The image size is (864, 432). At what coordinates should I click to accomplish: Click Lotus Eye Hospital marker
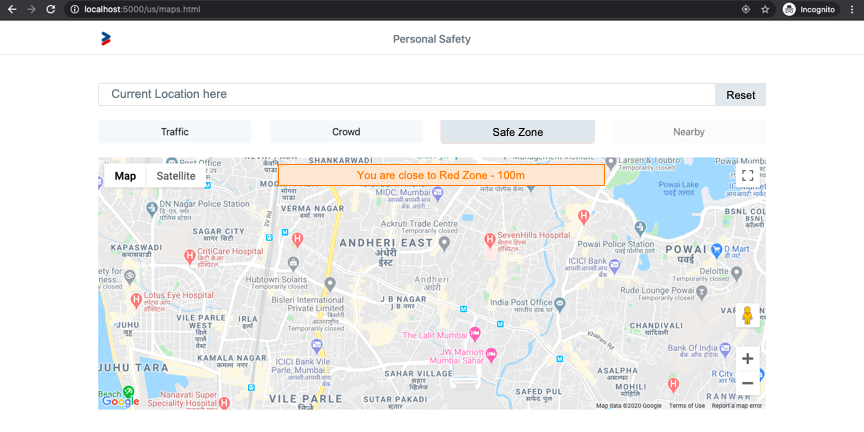pos(136,300)
